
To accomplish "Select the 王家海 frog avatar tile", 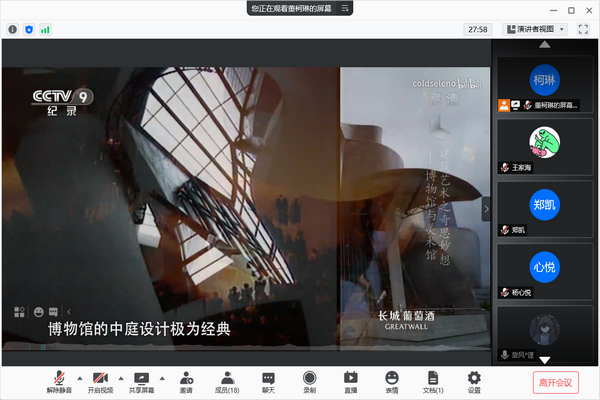I will pos(545,147).
